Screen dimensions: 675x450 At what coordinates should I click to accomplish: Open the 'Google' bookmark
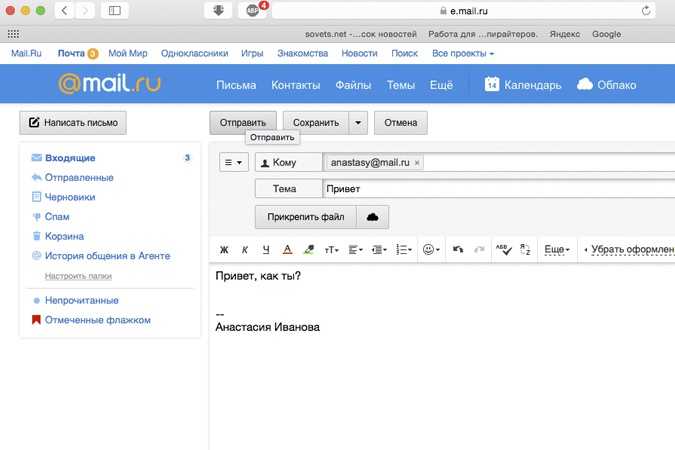coord(606,34)
